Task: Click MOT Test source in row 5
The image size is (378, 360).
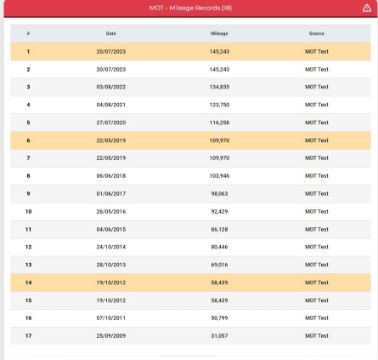Action: 317,122
